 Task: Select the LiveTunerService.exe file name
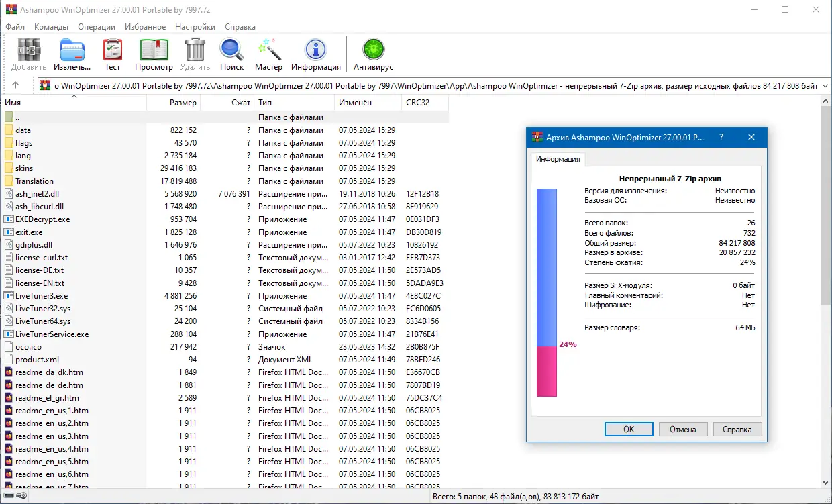click(52, 334)
